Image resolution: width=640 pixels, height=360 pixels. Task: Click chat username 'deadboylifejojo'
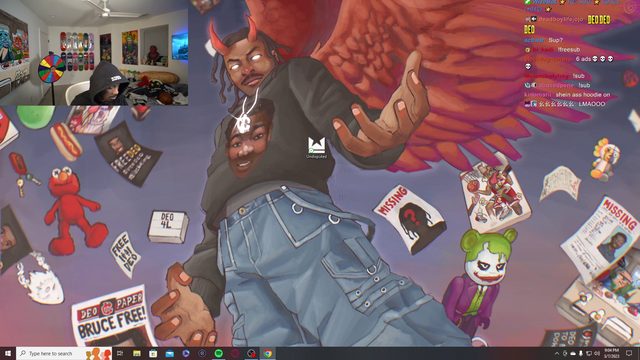pos(561,19)
